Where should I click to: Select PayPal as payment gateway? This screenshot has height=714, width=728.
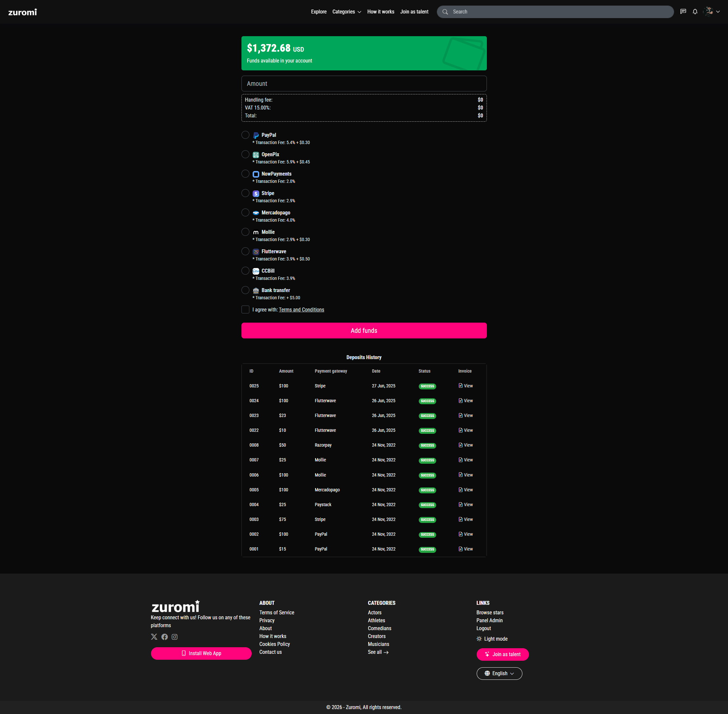tap(245, 135)
